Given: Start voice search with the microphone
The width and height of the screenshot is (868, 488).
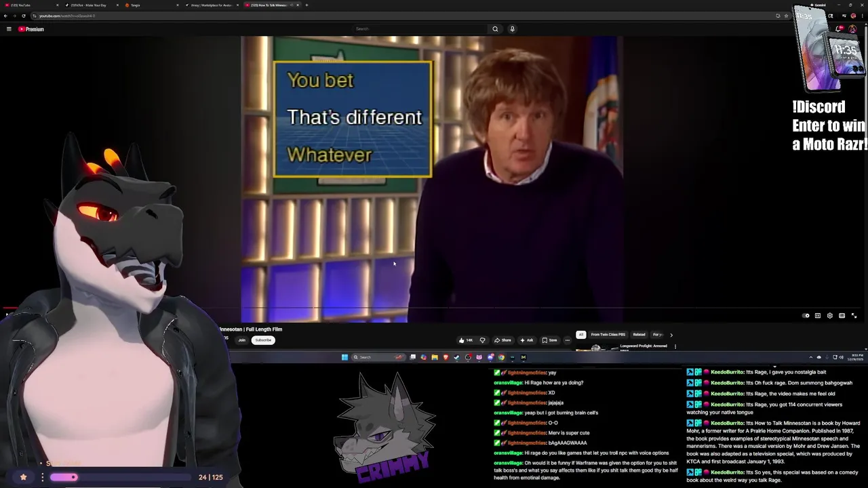Looking at the screenshot, I should pos(512,29).
